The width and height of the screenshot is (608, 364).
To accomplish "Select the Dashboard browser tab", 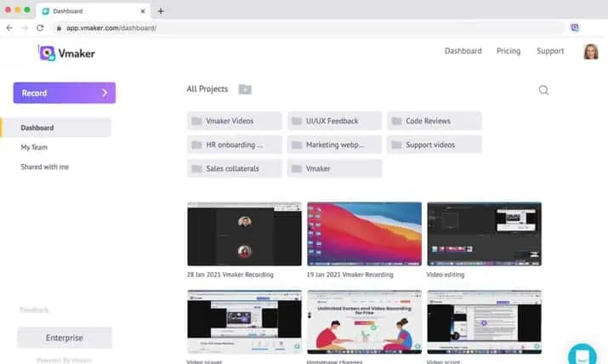I will (93, 11).
